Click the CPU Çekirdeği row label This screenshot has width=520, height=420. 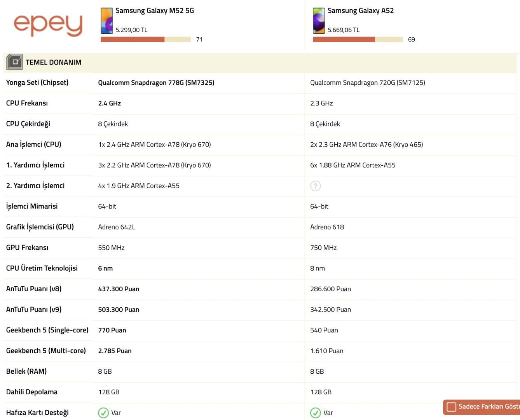[x=28, y=124]
